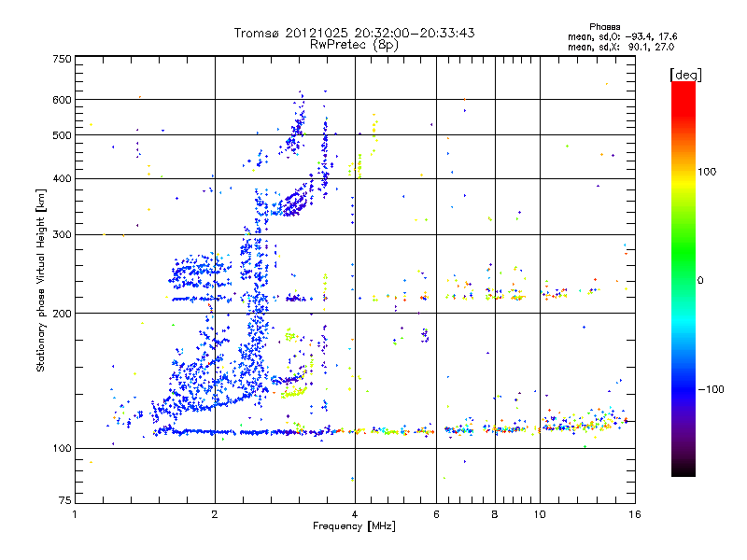Image resolution: width=747 pixels, height=560 pixels.
Task: Select the subtitle 'RwPretec (8p)'
Action: pyautogui.click(x=354, y=45)
